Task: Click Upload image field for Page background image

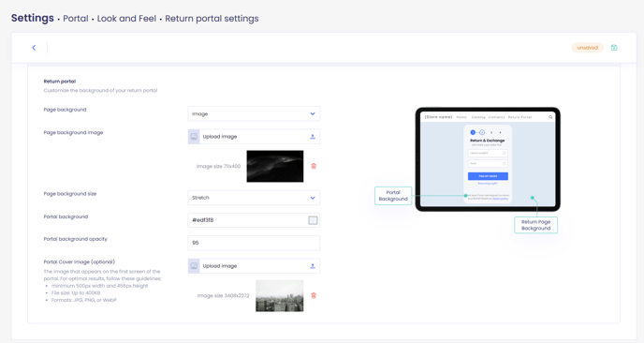Action: pyautogui.click(x=254, y=137)
